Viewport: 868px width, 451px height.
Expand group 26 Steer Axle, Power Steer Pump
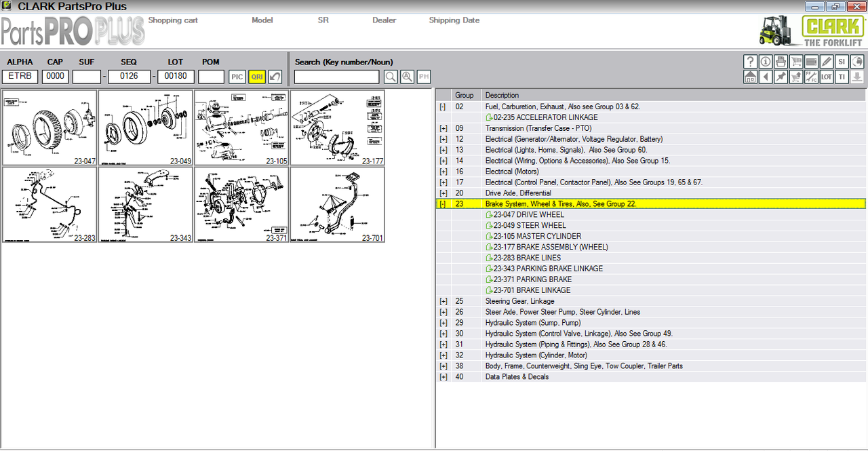pos(443,312)
